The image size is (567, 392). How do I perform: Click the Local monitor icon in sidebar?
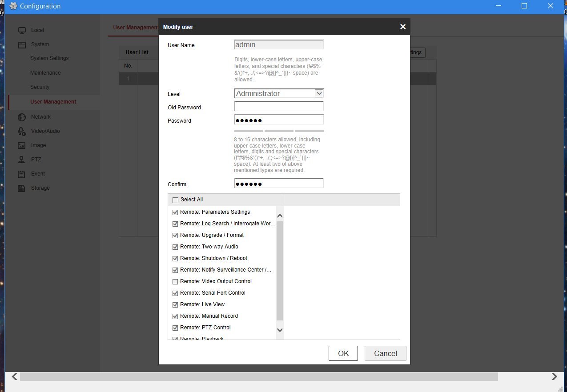[x=22, y=30]
